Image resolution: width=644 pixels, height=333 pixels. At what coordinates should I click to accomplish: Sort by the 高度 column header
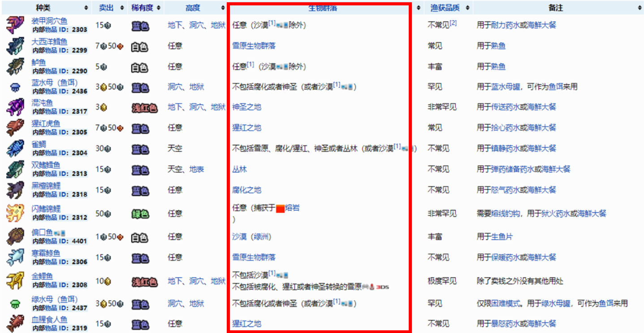(222, 8)
